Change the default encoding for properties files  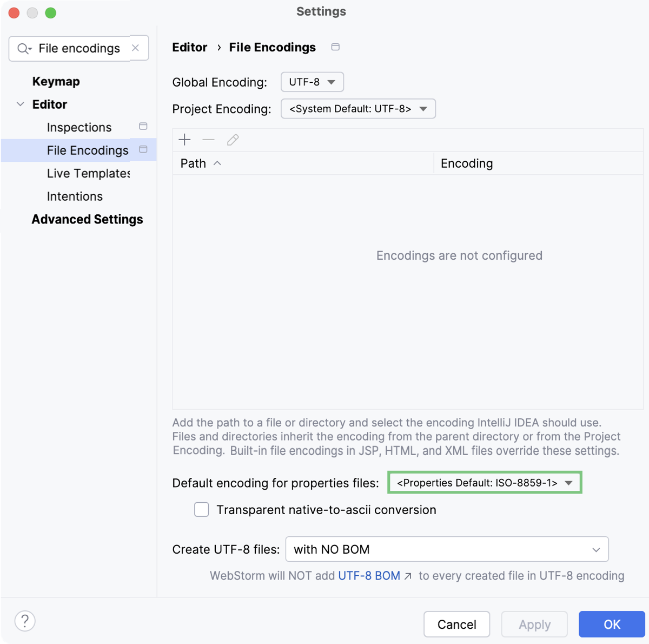(484, 482)
